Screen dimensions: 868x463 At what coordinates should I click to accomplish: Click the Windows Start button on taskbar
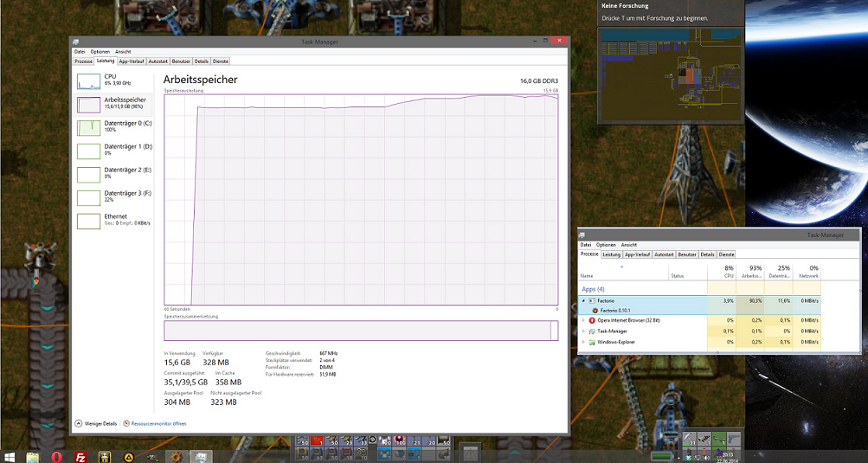click(10, 457)
